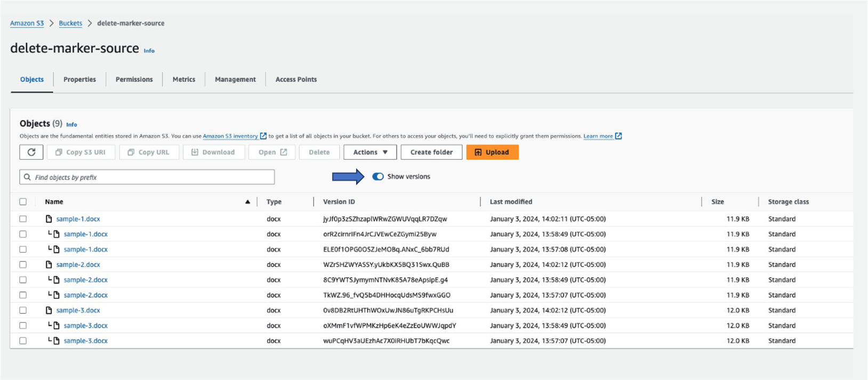
Task: Click the Download button
Action: [213, 152]
